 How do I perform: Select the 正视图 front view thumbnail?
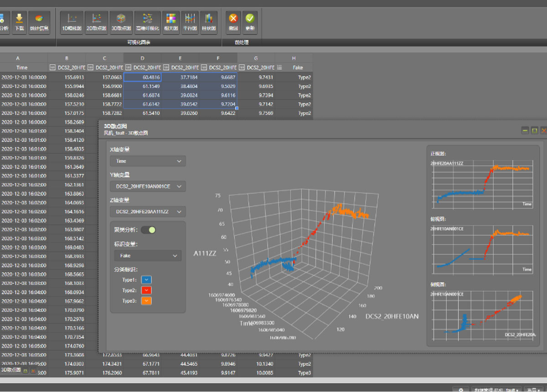[x=482, y=184]
